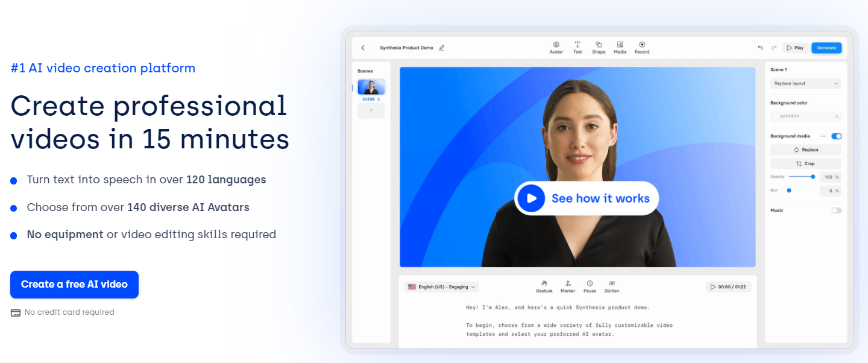Click the Scene 1 heading in properties panel

pos(779,70)
